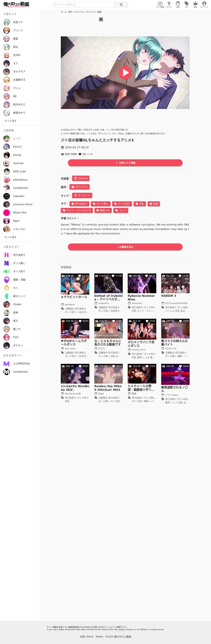Open author MysteriousHB in related videos
The height and width of the screenshot is (644, 211).
click(x=73, y=394)
